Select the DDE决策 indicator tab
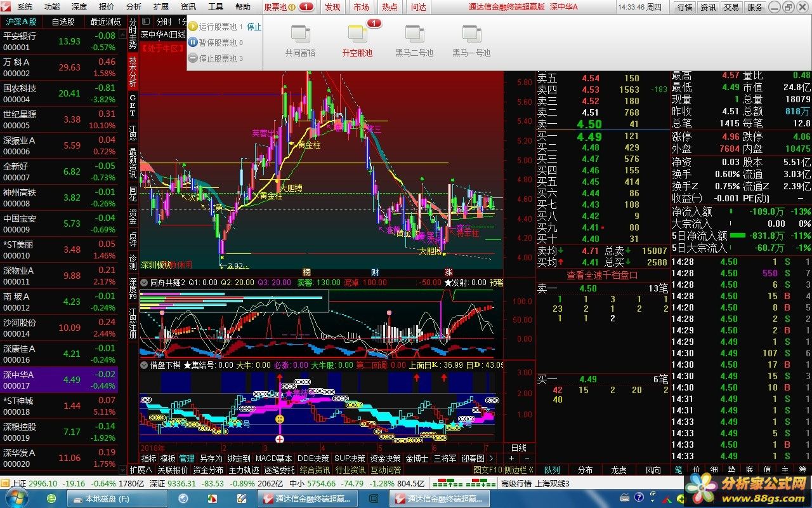Screen dimensions: 812x508 coord(314,458)
